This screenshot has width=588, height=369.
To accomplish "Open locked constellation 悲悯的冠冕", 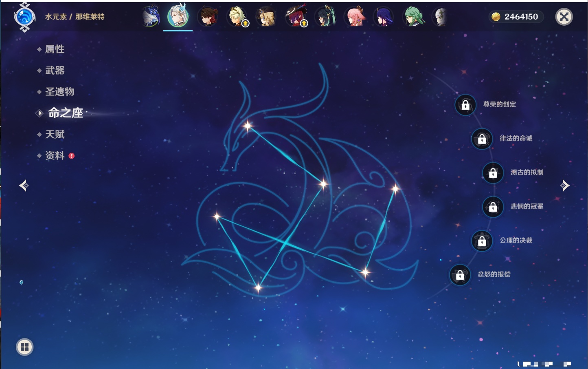I will (x=493, y=207).
